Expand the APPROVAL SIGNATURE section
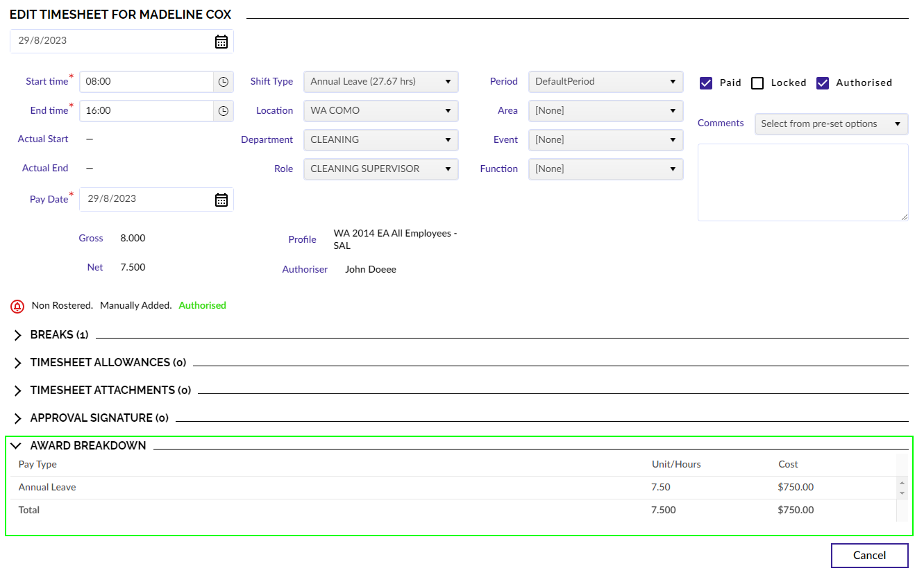 click(x=17, y=418)
